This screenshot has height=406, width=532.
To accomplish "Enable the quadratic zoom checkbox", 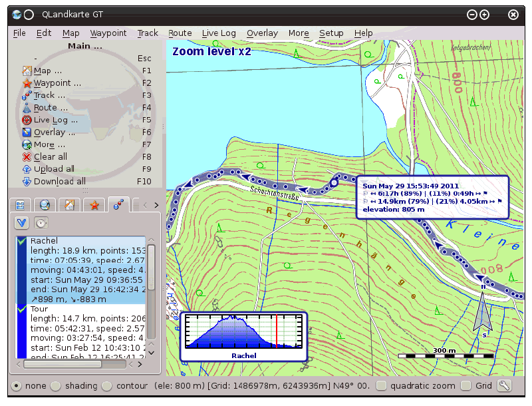I will click(x=381, y=385).
